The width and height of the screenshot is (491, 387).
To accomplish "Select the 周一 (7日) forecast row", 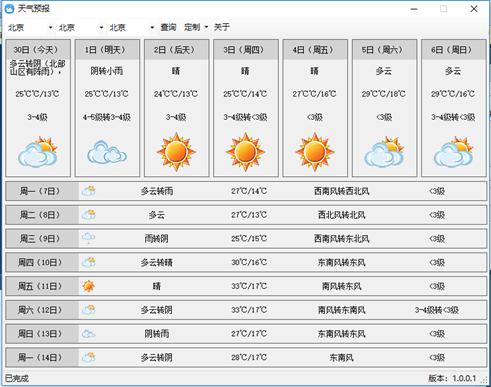I will click(x=246, y=191).
